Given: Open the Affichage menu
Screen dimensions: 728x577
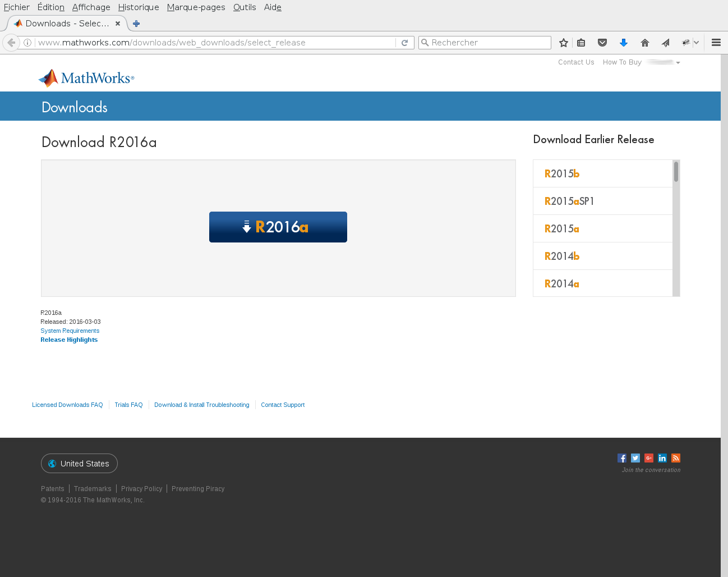Looking at the screenshot, I should [91, 7].
